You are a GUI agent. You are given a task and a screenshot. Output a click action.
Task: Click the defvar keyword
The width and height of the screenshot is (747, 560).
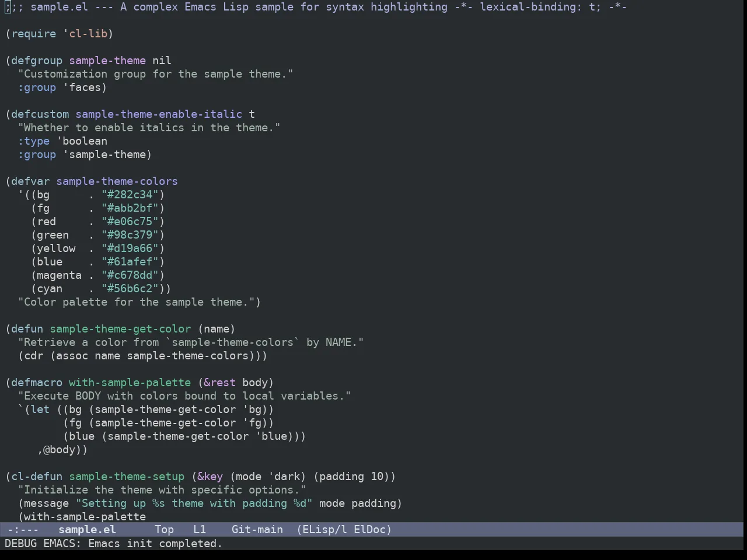click(30, 181)
